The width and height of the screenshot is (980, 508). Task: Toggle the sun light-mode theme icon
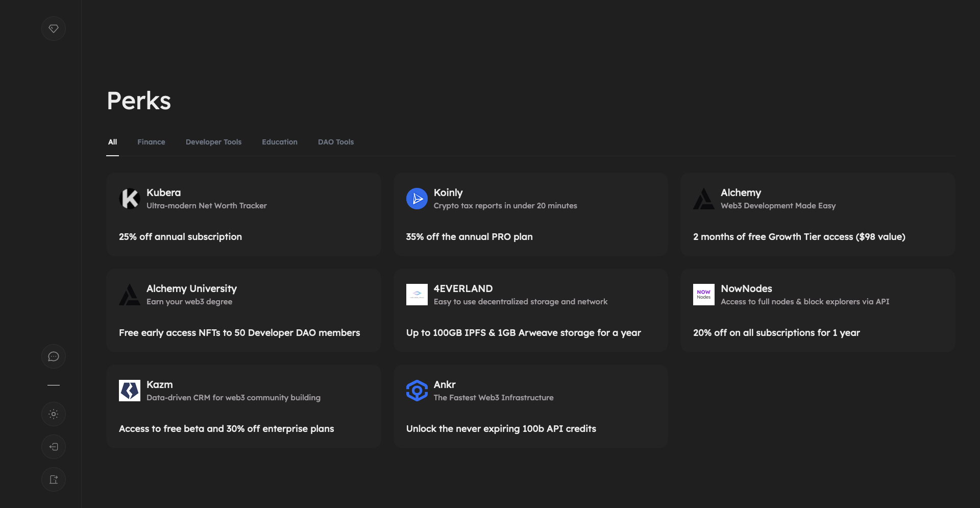pos(54,414)
